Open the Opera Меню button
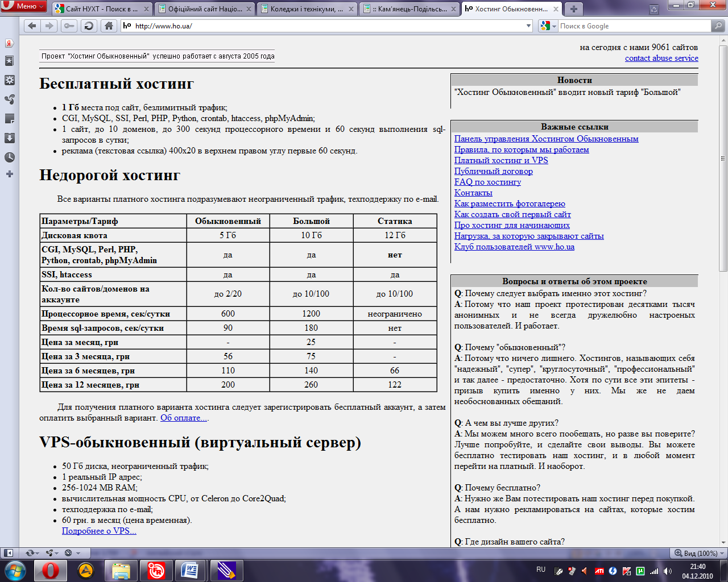This screenshot has width=728, height=582. [x=24, y=6]
